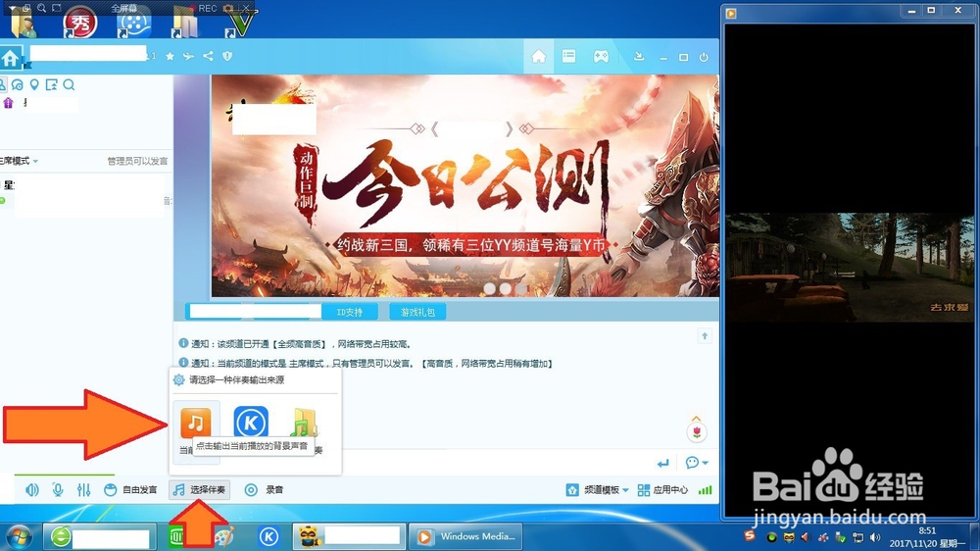Expand the chevron above flower icon
This screenshot has width=980, height=551.
pos(696,418)
